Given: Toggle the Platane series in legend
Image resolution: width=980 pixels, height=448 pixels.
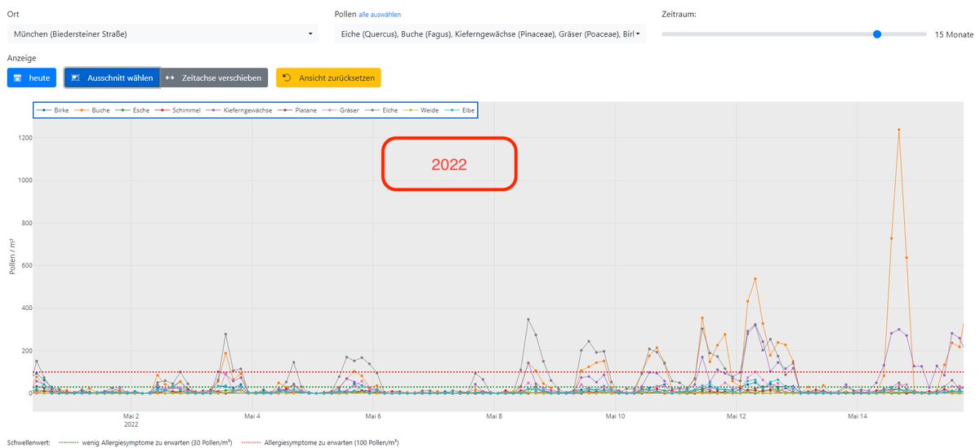Looking at the screenshot, I should tap(299, 109).
